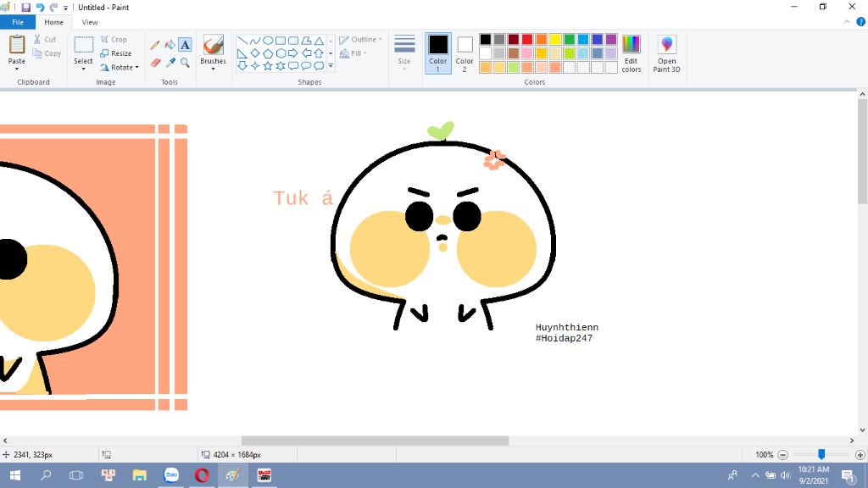This screenshot has height=488, width=868.
Task: Open the Select dropdown arrow
Action: 83,69
